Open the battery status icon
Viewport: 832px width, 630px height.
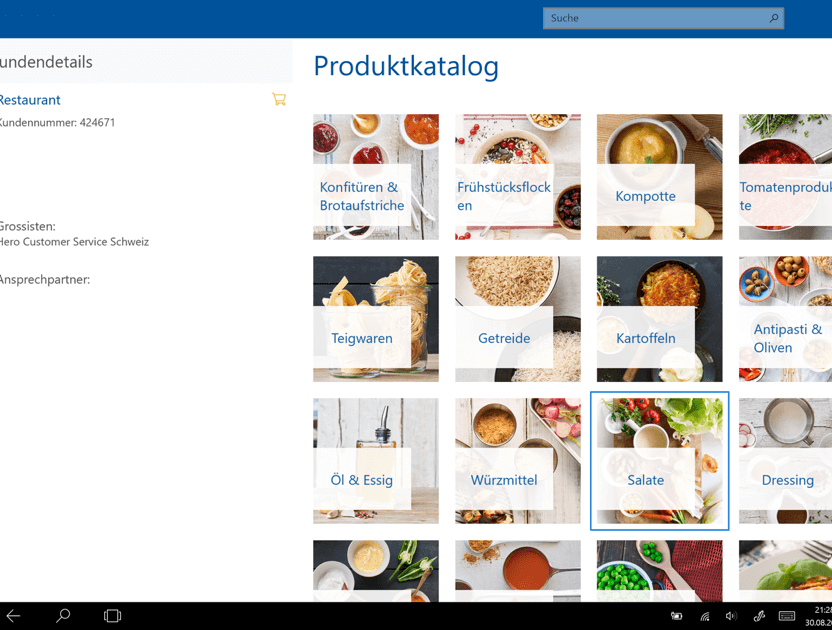click(676, 616)
